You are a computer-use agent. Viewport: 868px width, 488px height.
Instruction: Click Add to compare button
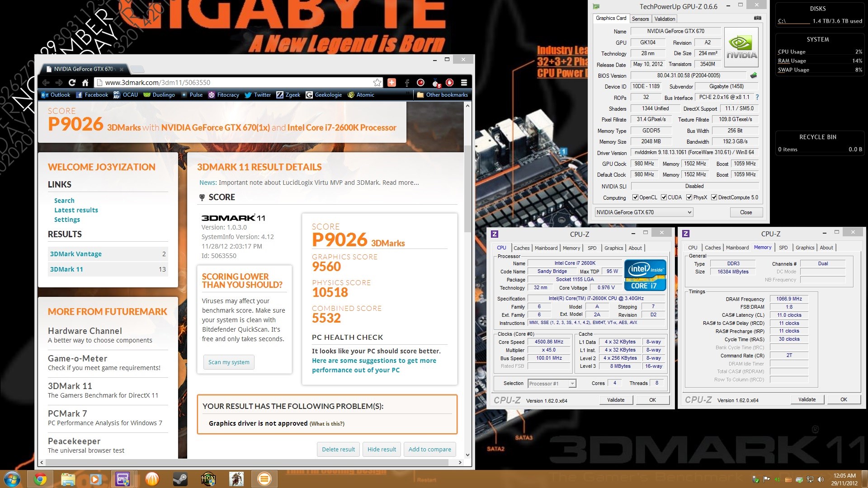click(x=429, y=450)
